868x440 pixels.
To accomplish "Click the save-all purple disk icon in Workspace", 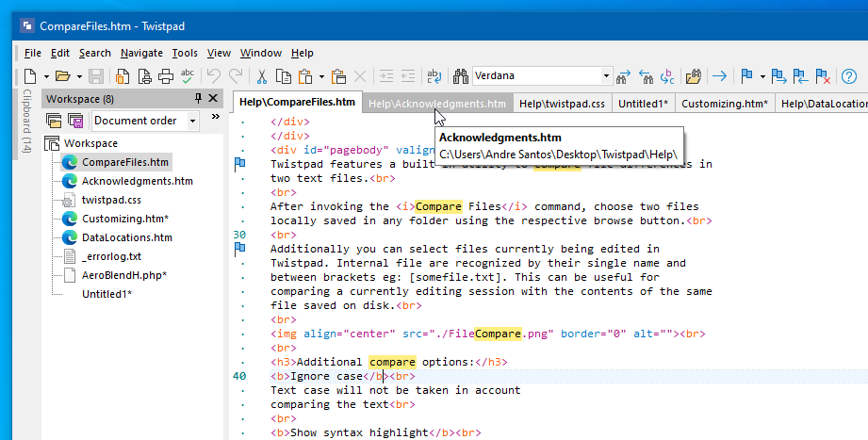I will 75,120.
